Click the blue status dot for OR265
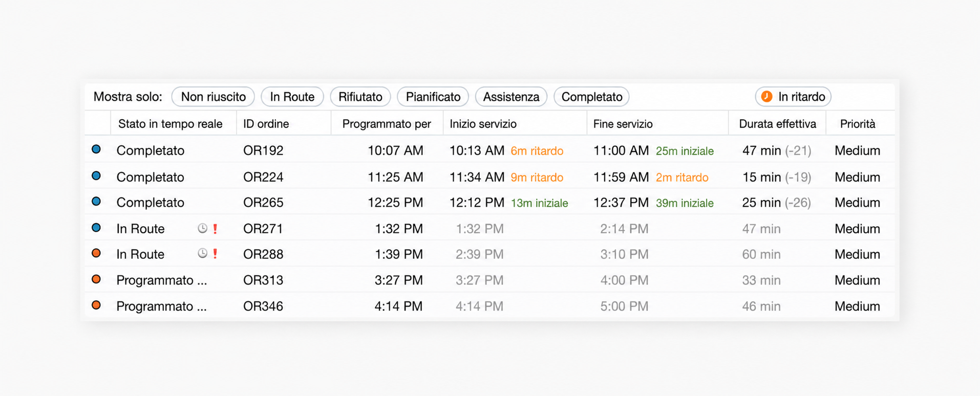 pos(96,202)
